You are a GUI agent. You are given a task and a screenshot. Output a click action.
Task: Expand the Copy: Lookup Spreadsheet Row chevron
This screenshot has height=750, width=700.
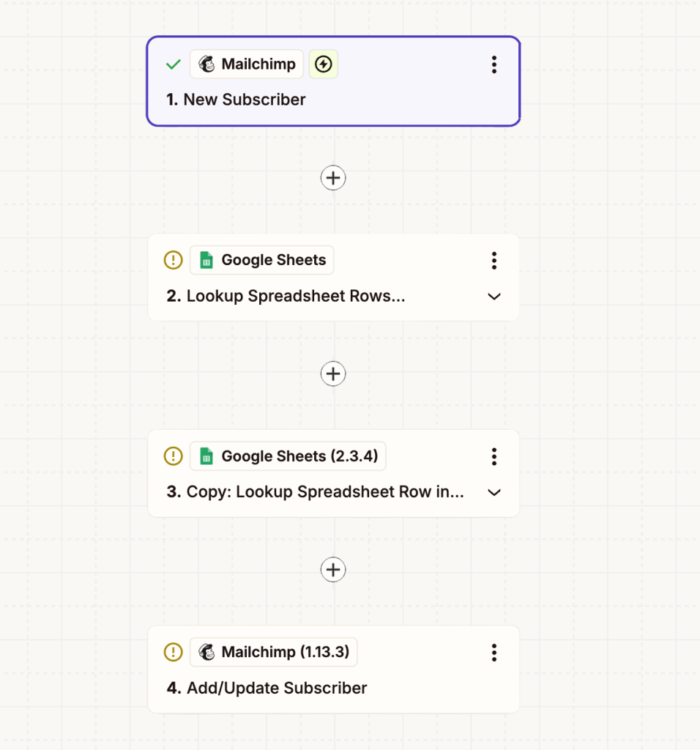point(494,493)
